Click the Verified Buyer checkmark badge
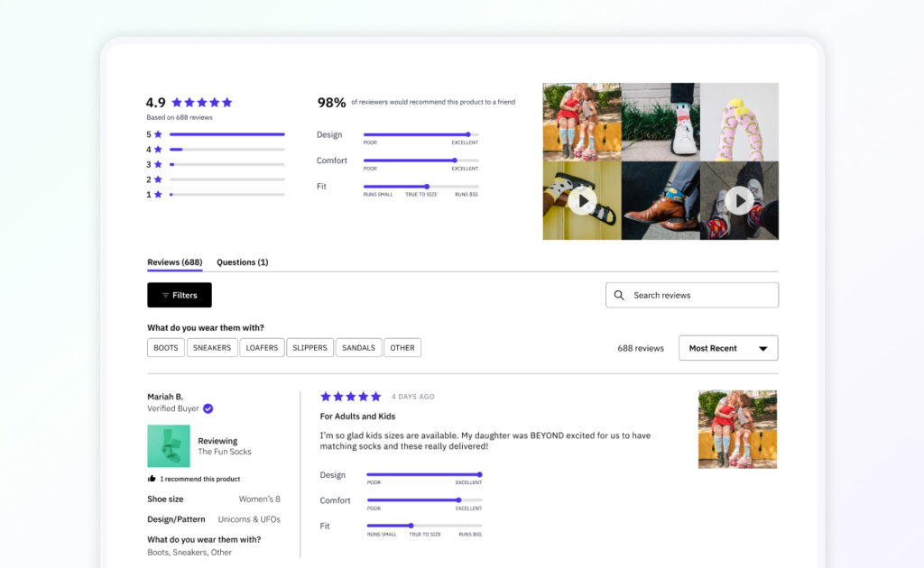Screen dimensions: 924x568 point(208,408)
